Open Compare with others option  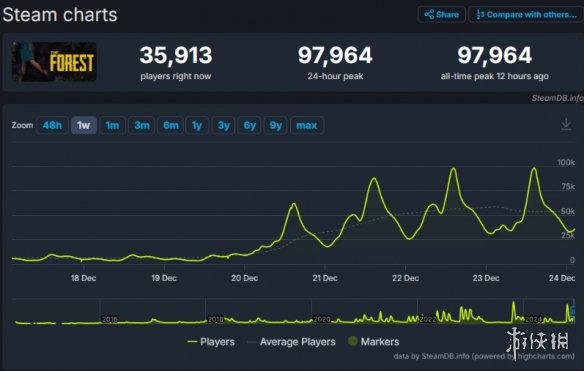(526, 15)
